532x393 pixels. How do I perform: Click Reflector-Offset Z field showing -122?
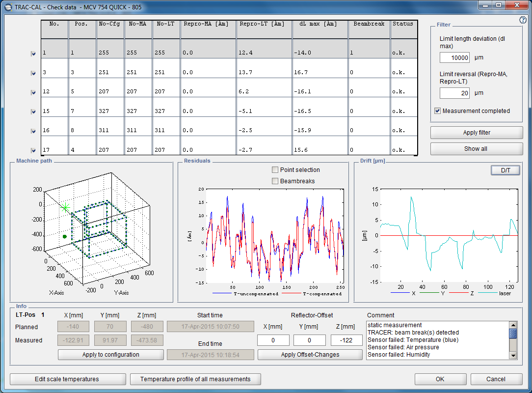tap(346, 340)
